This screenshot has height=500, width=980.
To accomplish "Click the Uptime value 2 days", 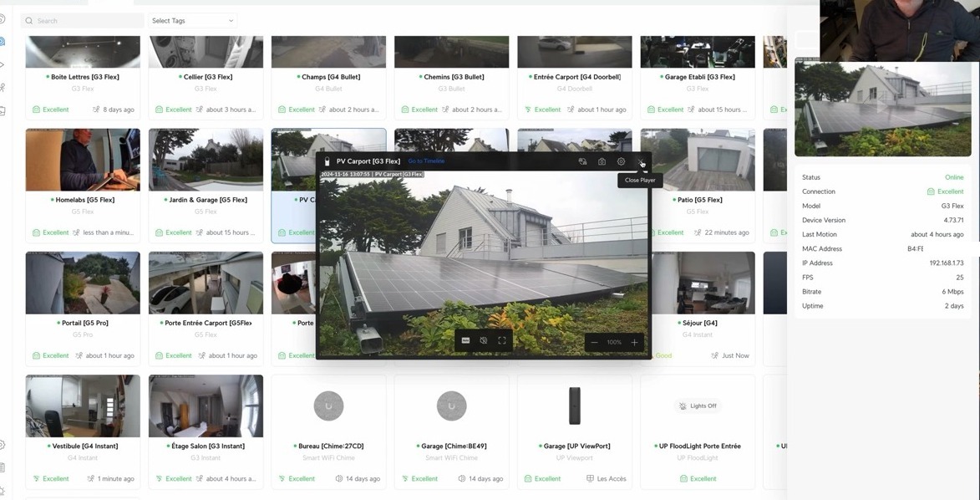I will [x=954, y=306].
